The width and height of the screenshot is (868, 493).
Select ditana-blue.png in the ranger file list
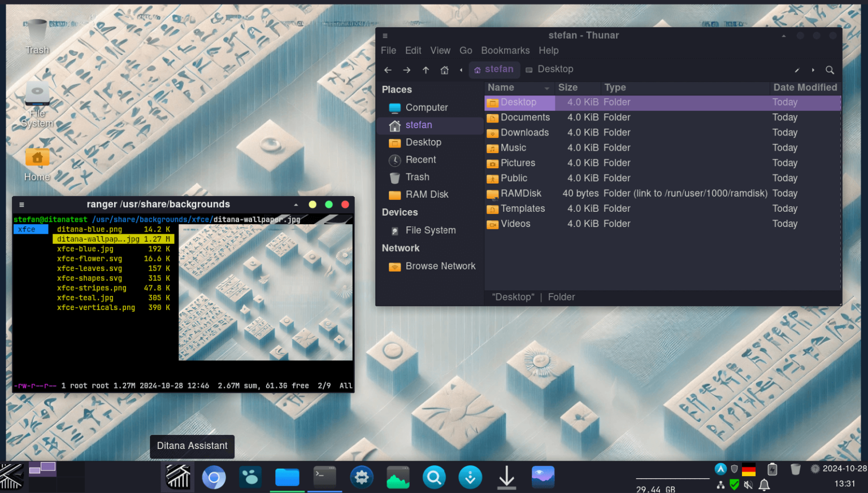pyautogui.click(x=89, y=229)
